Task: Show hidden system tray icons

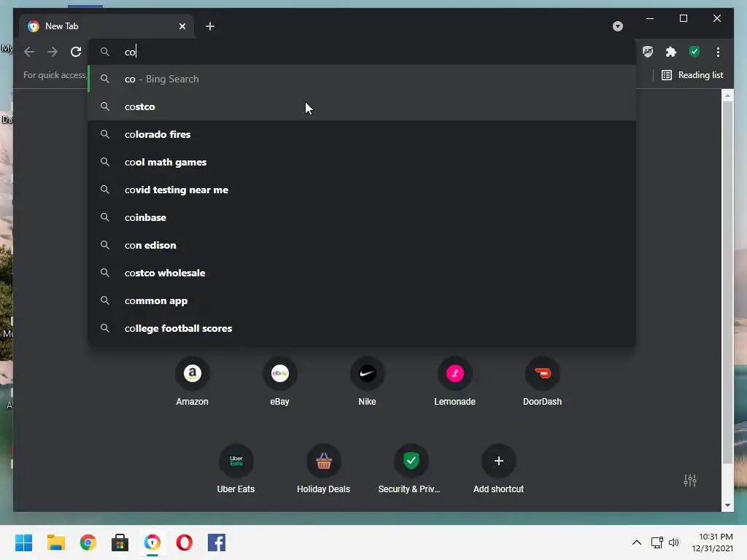Action: point(636,542)
